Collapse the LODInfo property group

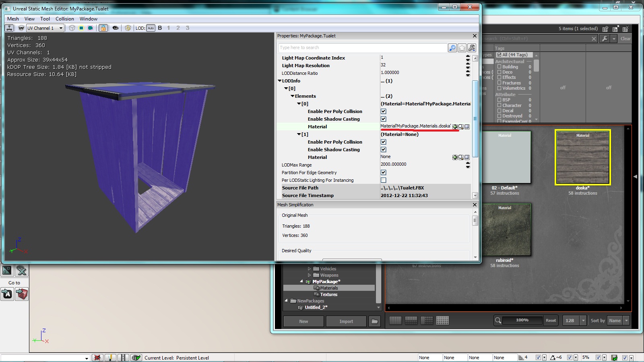[280, 81]
